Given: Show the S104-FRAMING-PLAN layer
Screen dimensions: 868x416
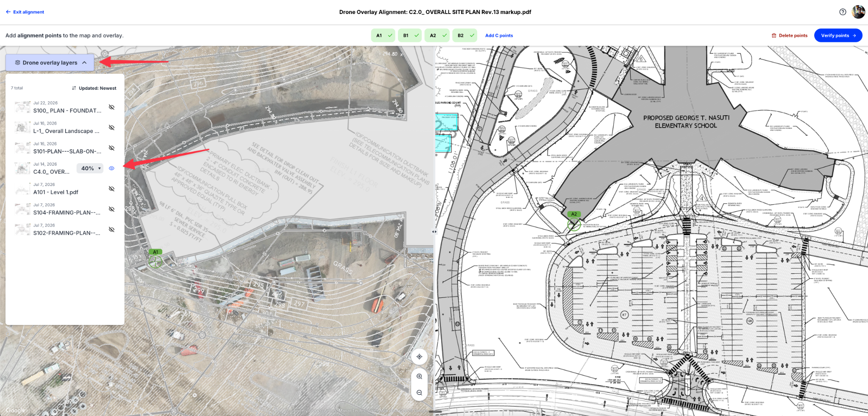Looking at the screenshot, I should tap(111, 209).
